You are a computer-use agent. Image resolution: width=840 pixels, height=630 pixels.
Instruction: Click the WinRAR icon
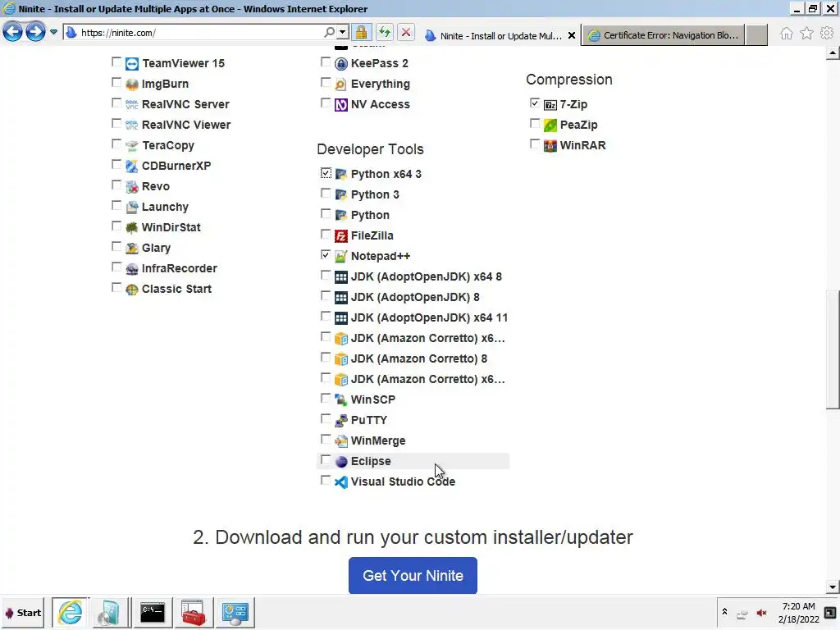pos(550,146)
